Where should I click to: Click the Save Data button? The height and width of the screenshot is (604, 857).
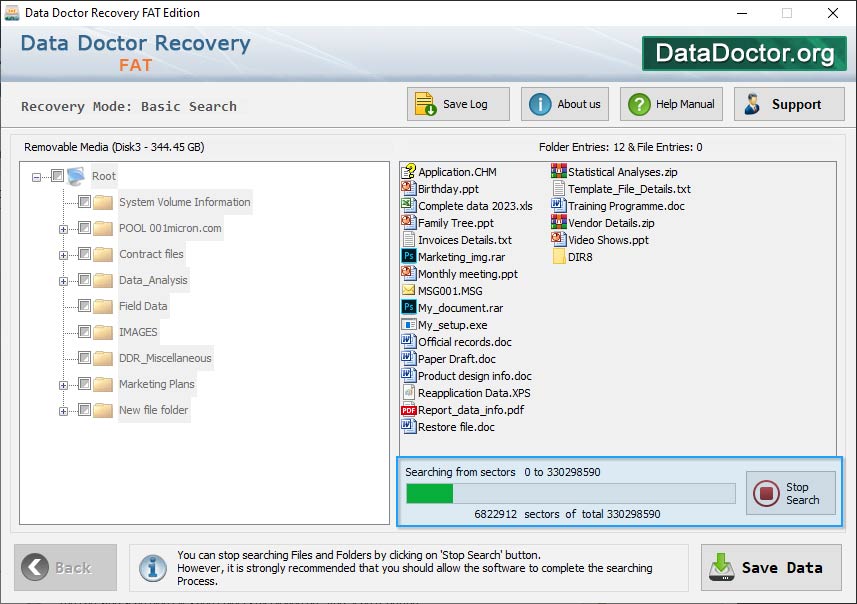tap(771, 567)
